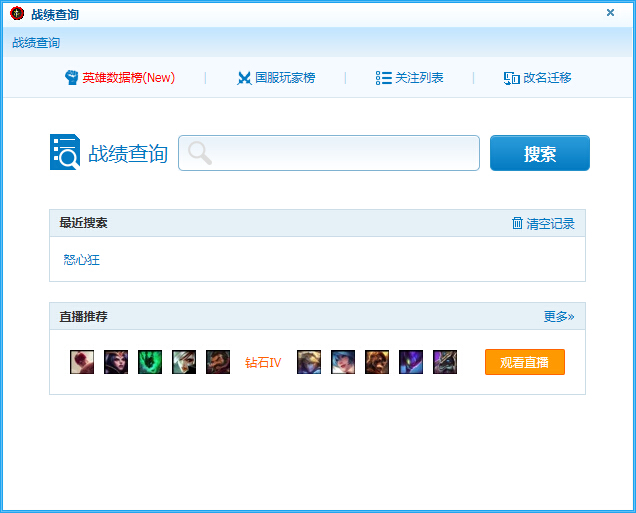Click the last champion avatar thumbnail
Viewport: 636px width, 513px height.
click(445, 362)
